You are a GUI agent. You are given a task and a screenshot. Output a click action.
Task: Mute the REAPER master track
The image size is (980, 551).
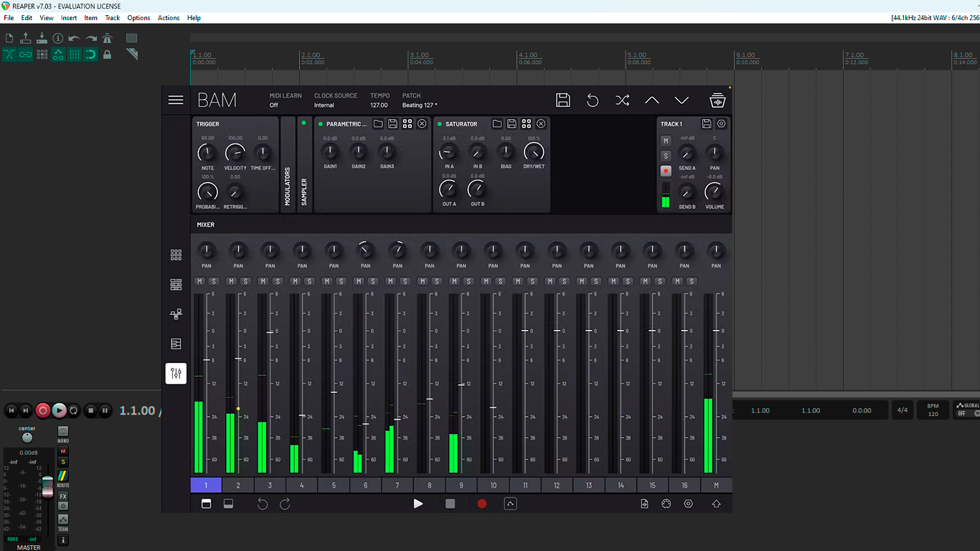click(63, 451)
